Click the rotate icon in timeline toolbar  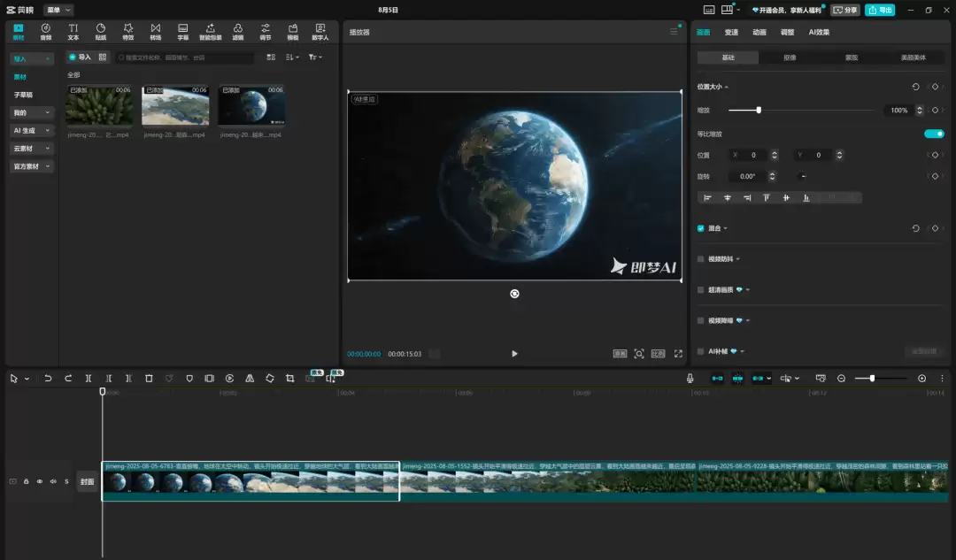pyautogui.click(x=270, y=379)
